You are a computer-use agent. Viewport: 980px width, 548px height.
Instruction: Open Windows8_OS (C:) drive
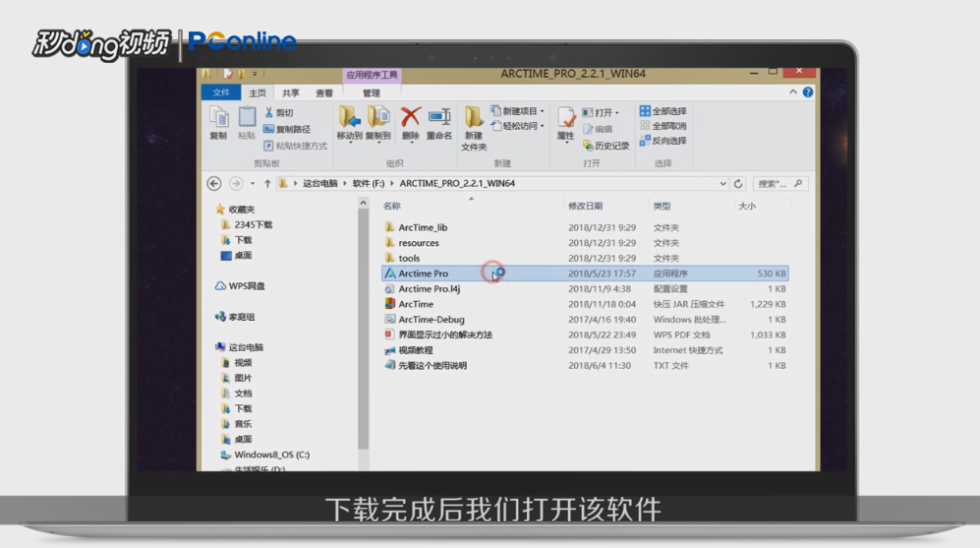265,455
